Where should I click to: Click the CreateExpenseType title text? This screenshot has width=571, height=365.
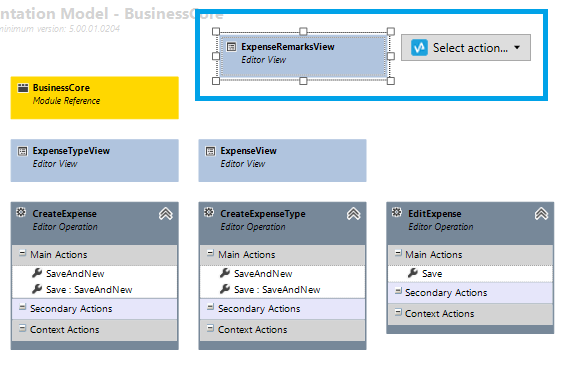[263, 214]
